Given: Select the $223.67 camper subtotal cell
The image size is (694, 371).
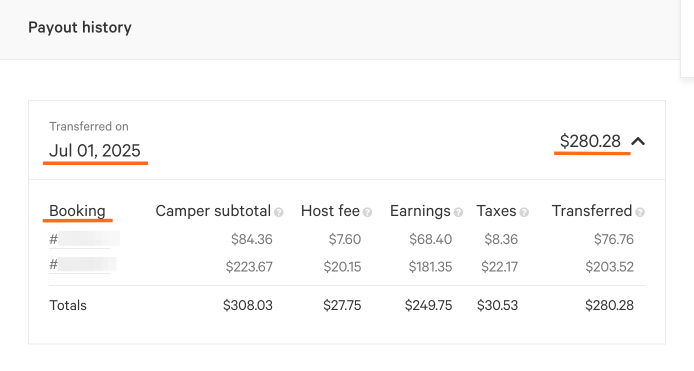Looking at the screenshot, I should 249,267.
